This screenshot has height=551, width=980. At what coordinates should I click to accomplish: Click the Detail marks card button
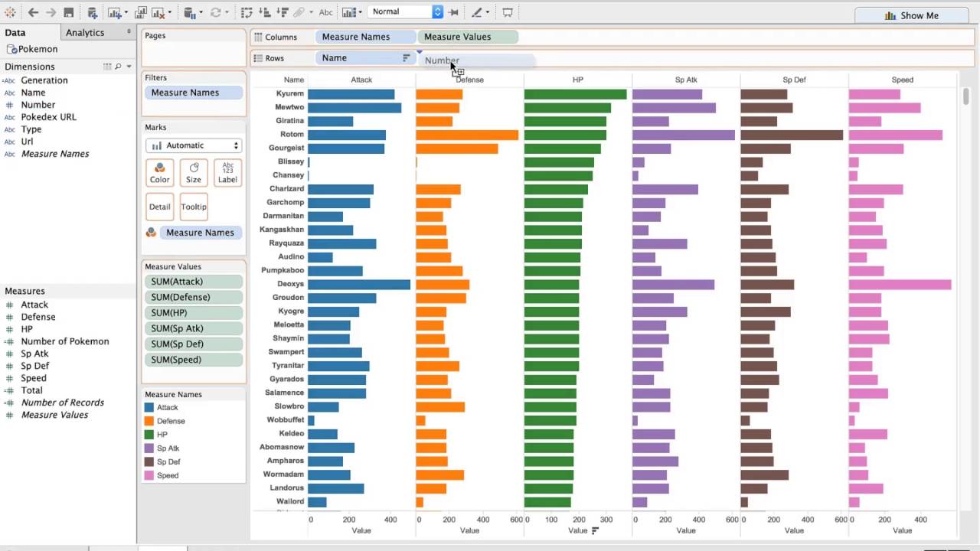point(159,207)
